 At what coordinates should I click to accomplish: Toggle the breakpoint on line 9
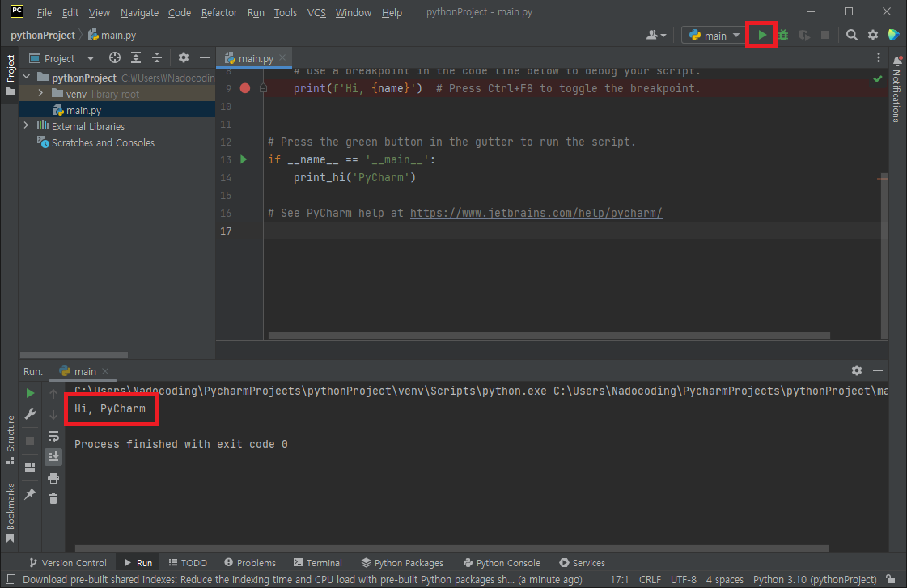coord(245,88)
